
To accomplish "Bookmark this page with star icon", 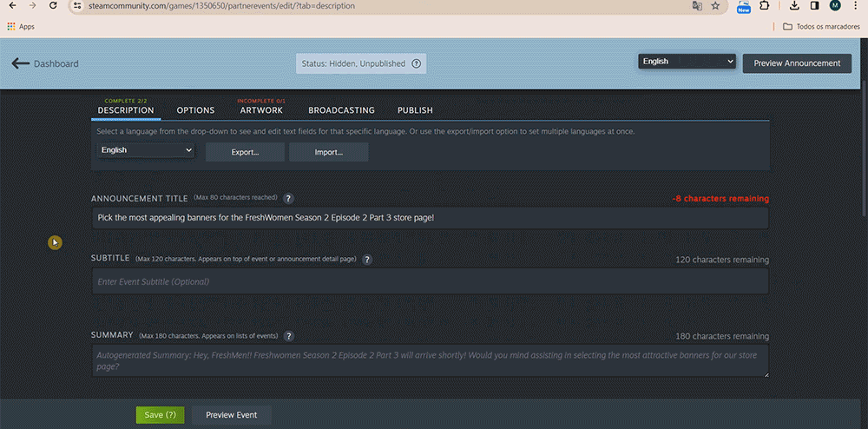I will pyautogui.click(x=715, y=5).
